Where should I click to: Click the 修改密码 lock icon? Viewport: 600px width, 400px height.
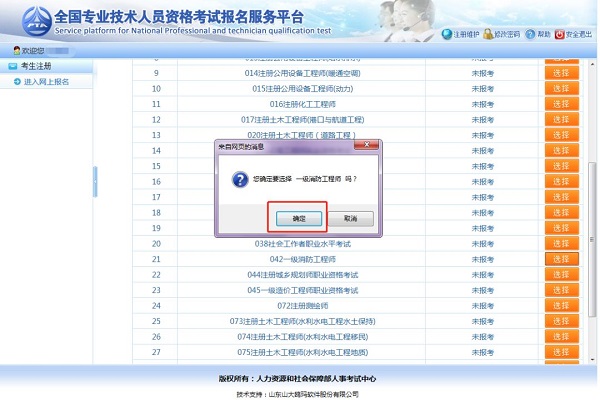click(488, 34)
